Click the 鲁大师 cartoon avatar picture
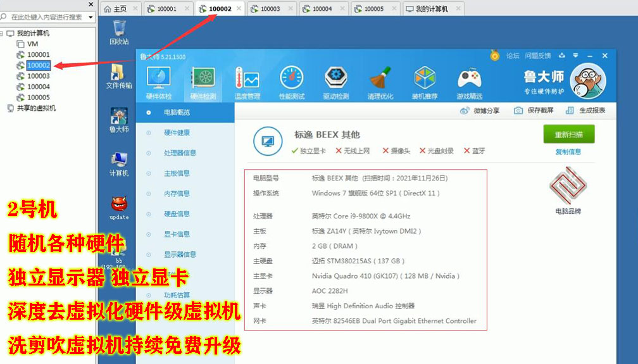The image size is (638, 364). (x=588, y=80)
